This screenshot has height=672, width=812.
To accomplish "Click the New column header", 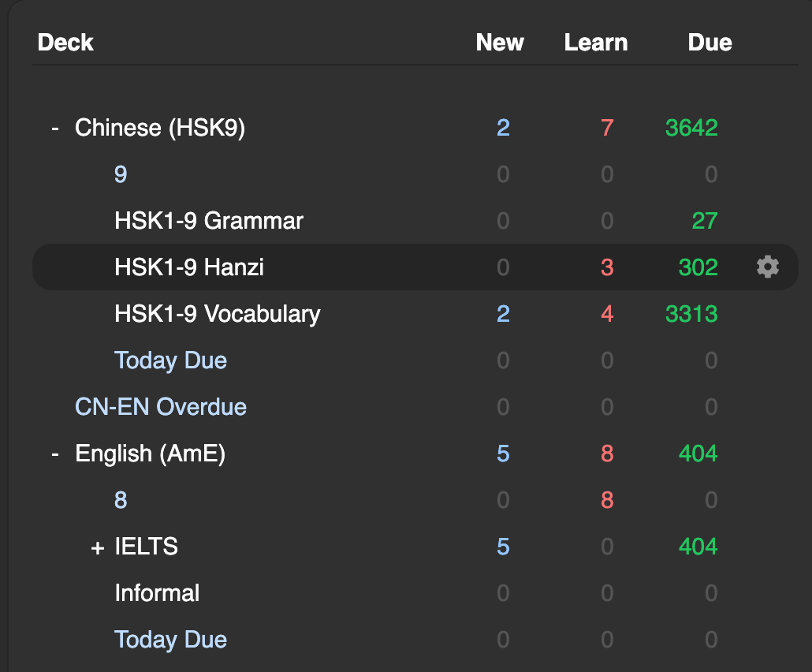I will click(x=500, y=43).
